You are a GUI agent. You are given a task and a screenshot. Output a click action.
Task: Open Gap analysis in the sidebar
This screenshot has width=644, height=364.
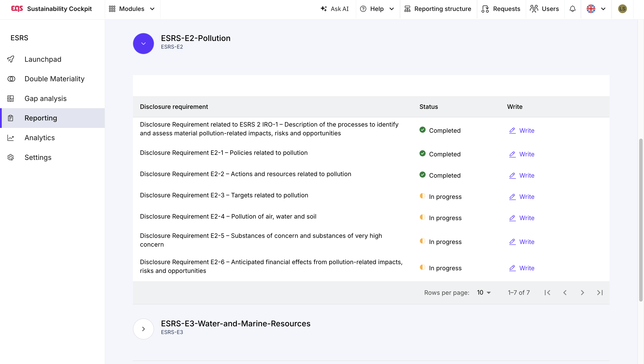coord(53,99)
